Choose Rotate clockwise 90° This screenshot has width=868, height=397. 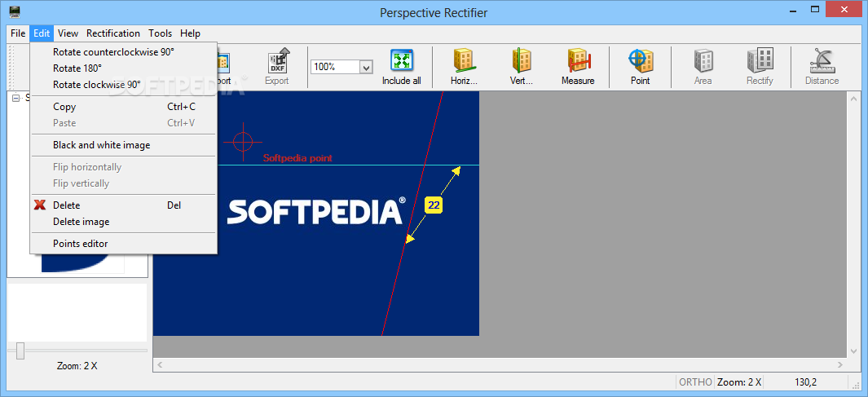point(123,85)
